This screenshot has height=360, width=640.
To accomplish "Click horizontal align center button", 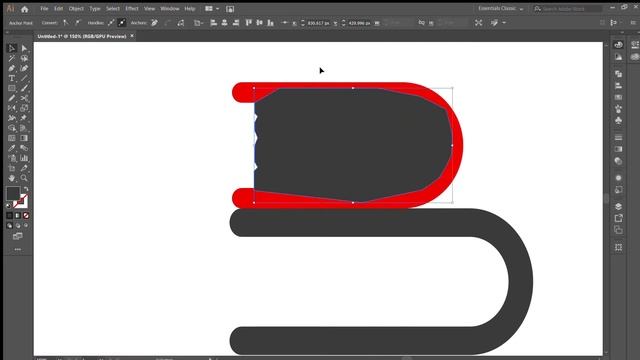I will click(224, 23).
